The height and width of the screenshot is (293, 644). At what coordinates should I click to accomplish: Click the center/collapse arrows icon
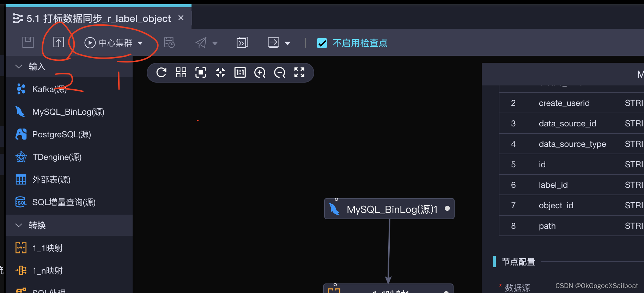[x=220, y=72]
